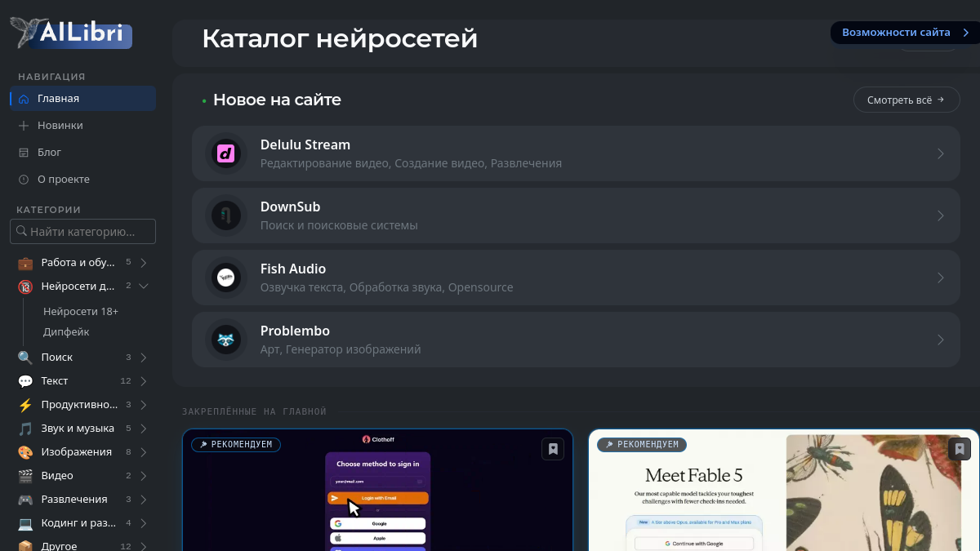Open the Meet Fable 5 card thumbnail
Screen dimensions: 980x551
pyautogui.click(x=784, y=490)
